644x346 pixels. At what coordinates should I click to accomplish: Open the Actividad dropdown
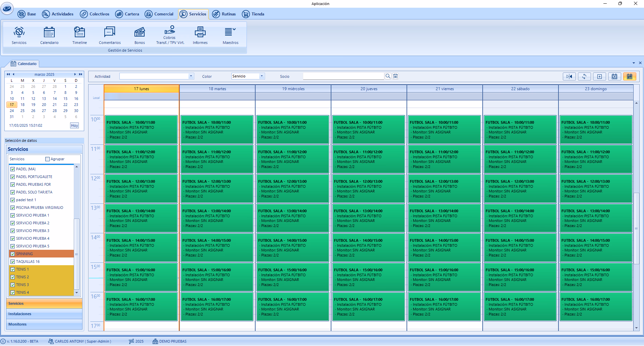tap(191, 76)
